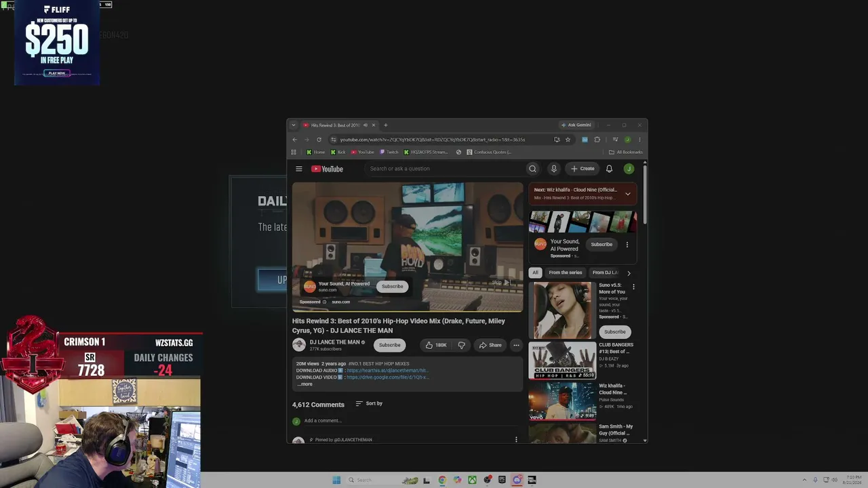Viewport: 868px width, 488px height.
Task: Open the YouTube bookmark
Action: pyautogui.click(x=362, y=152)
